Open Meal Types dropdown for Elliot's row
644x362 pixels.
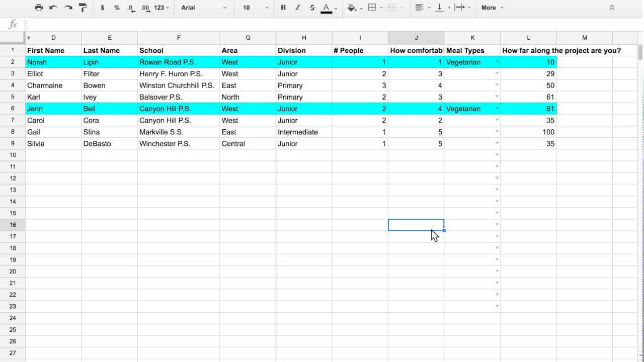(x=497, y=73)
